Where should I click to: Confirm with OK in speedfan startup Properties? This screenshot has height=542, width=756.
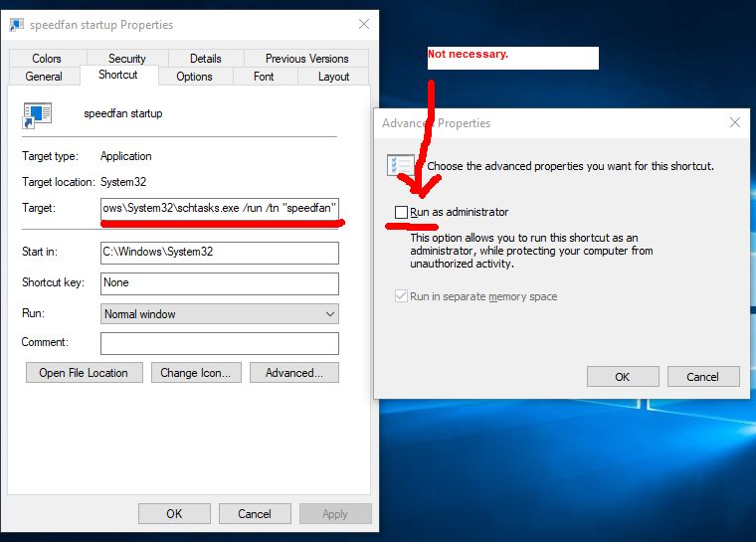pyautogui.click(x=174, y=513)
